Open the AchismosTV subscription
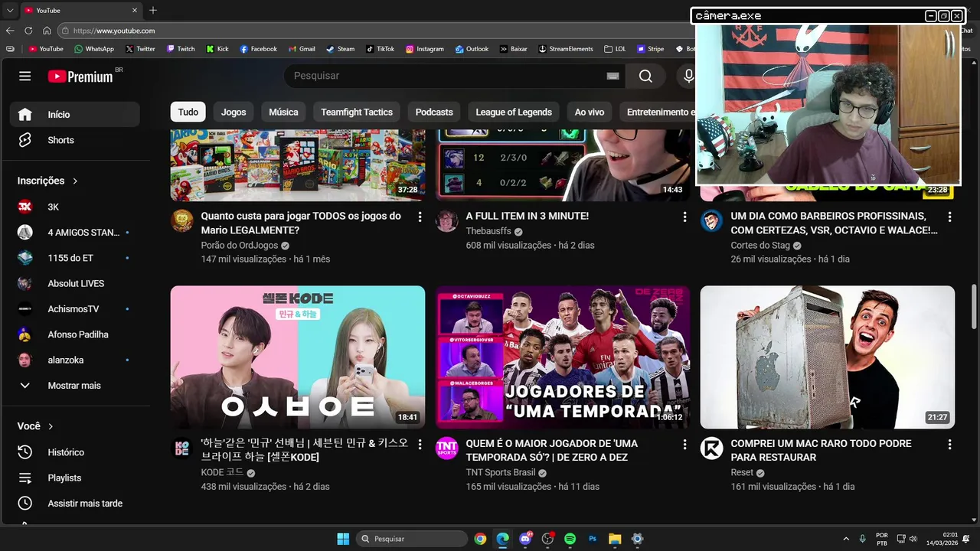The width and height of the screenshot is (980, 551). point(75,309)
